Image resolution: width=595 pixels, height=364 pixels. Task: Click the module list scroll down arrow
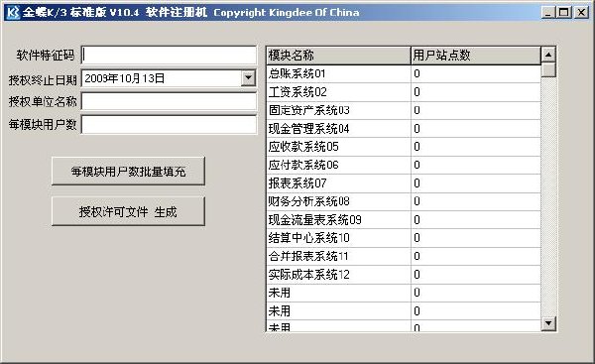tap(548, 323)
